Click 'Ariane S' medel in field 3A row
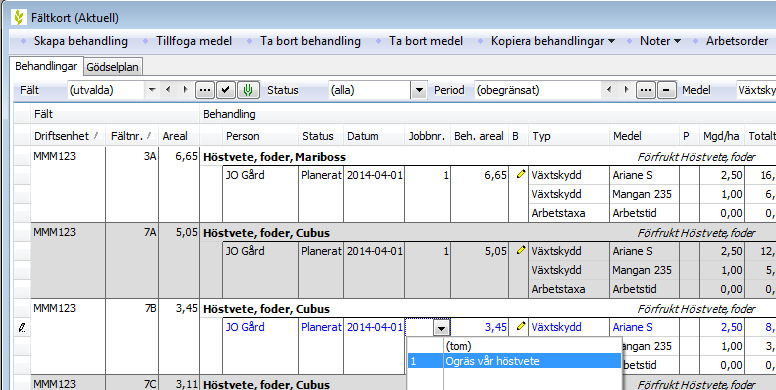This screenshot has height=390, width=776. point(632,175)
